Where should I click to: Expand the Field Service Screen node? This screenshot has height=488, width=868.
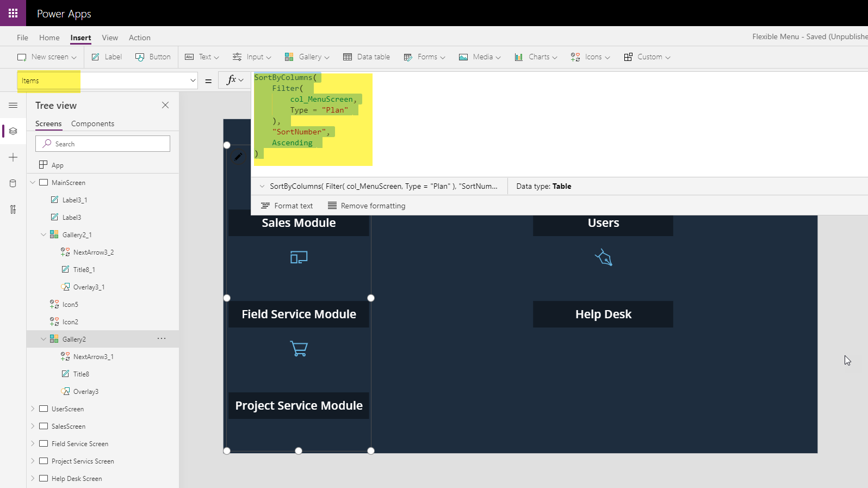33,443
